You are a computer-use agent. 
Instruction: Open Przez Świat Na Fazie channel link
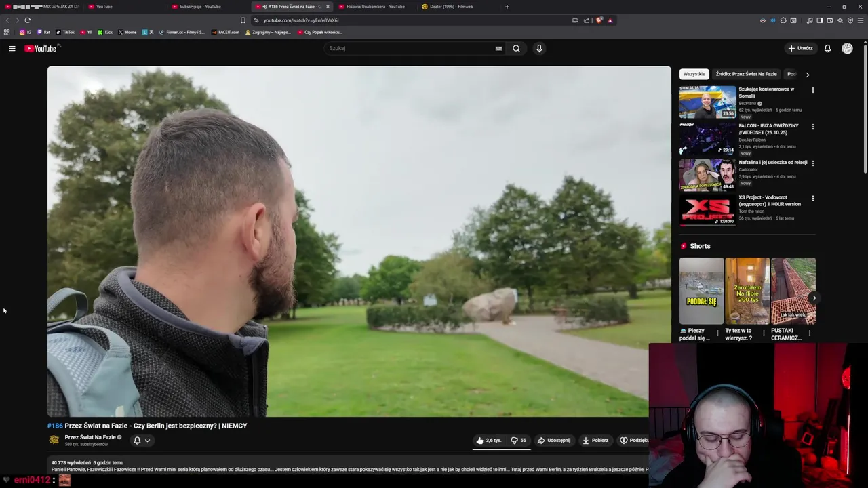[x=90, y=437]
